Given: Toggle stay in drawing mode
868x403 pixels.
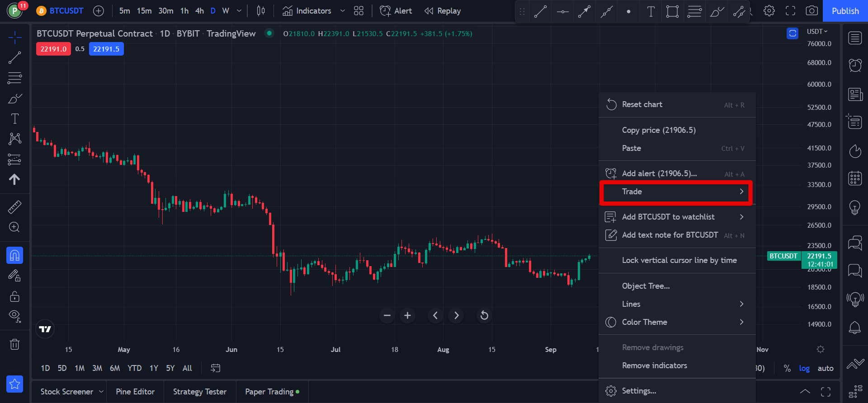Looking at the screenshot, I should (14, 276).
